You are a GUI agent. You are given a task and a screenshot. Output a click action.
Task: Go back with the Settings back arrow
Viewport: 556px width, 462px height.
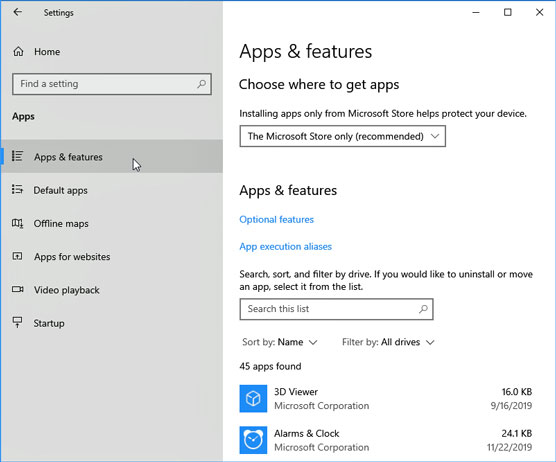coord(17,12)
